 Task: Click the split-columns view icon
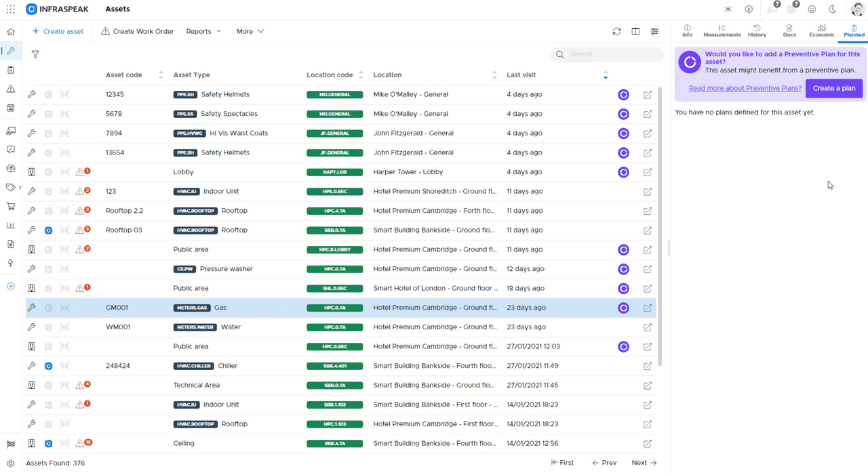(x=635, y=31)
